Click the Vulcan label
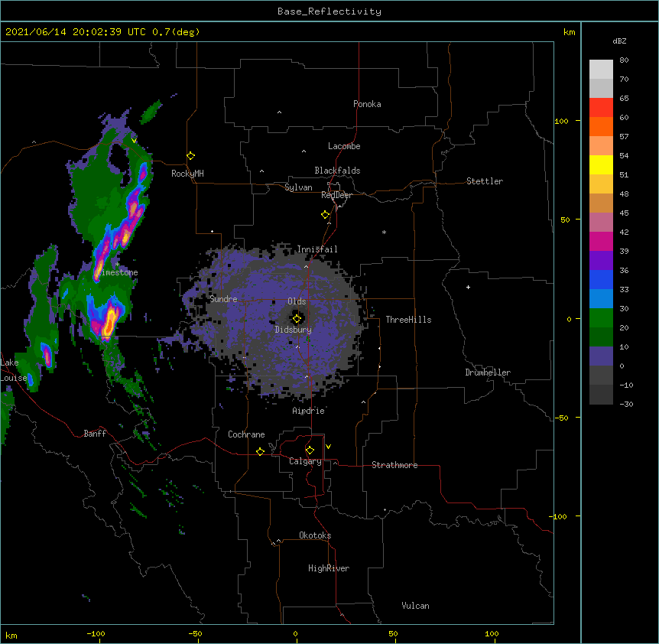The height and width of the screenshot is (644, 659). [x=415, y=606]
